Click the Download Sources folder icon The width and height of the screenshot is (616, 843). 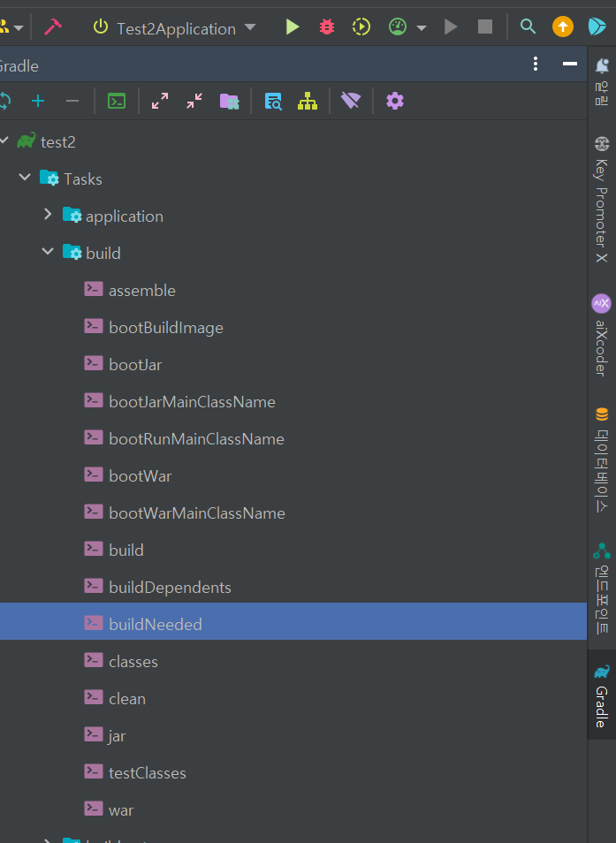230,101
